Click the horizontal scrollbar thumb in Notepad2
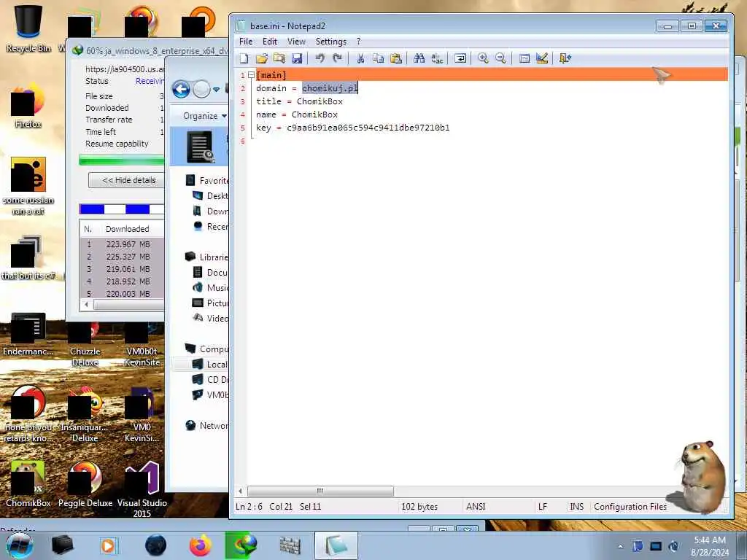This screenshot has width=747, height=560. point(321,491)
